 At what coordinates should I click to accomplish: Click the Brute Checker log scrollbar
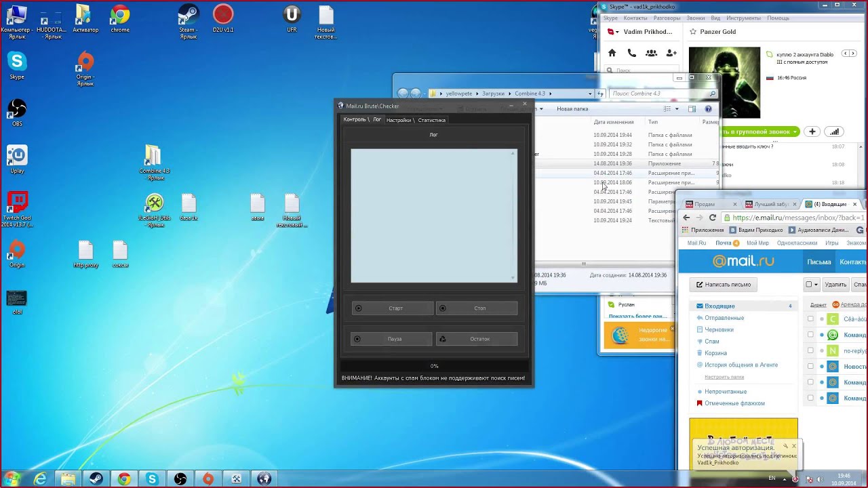point(513,216)
